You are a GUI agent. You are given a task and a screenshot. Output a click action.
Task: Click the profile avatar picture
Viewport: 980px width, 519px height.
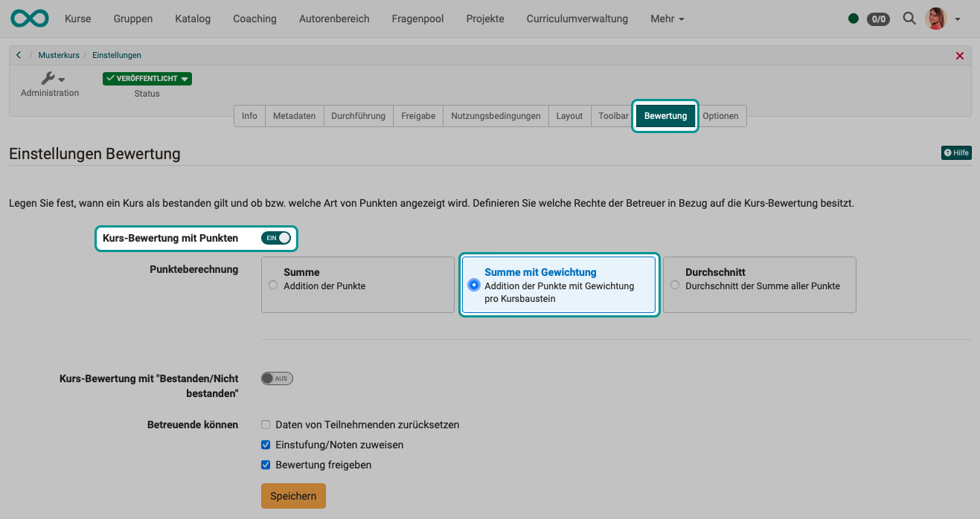click(x=935, y=19)
